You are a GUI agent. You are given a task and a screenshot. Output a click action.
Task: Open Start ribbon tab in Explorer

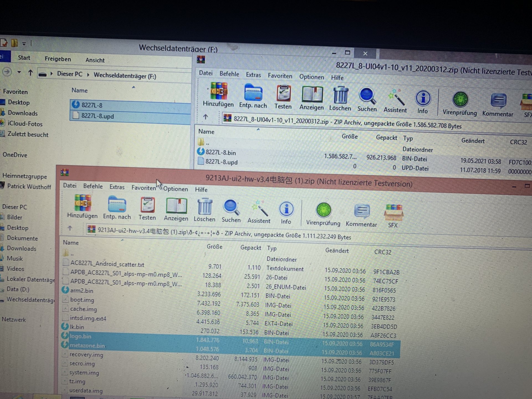click(24, 58)
